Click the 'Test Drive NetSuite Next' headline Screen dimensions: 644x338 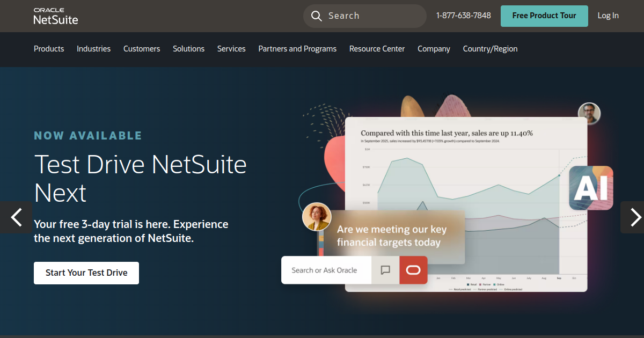coord(141,178)
